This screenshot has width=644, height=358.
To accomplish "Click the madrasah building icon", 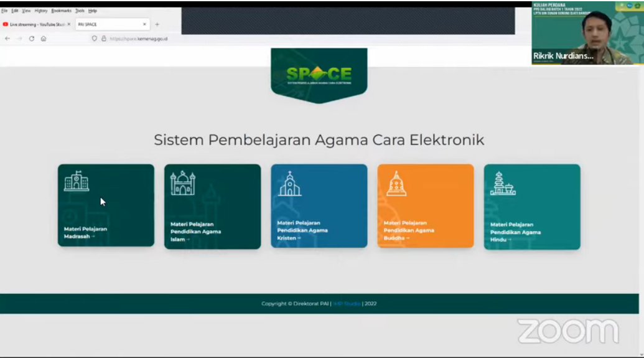I will click(77, 181).
